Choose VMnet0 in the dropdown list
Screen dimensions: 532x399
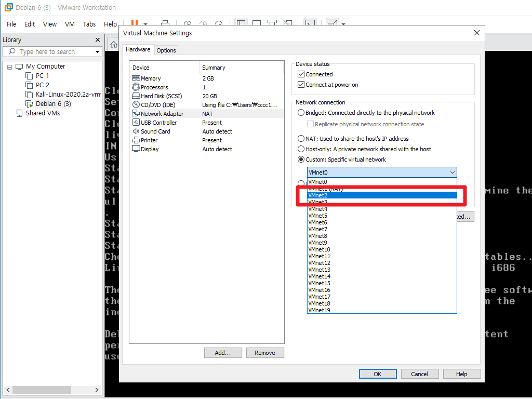(x=382, y=182)
